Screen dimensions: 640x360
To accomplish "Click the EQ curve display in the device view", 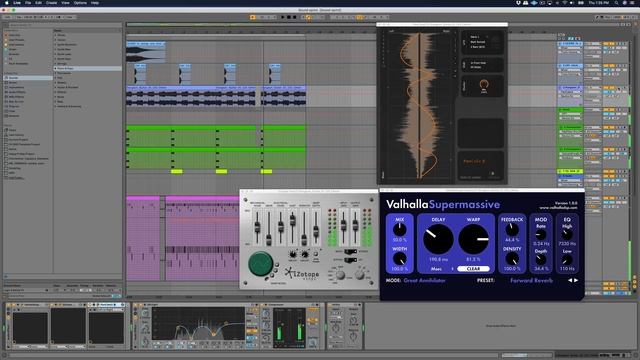I will pos(199,324).
